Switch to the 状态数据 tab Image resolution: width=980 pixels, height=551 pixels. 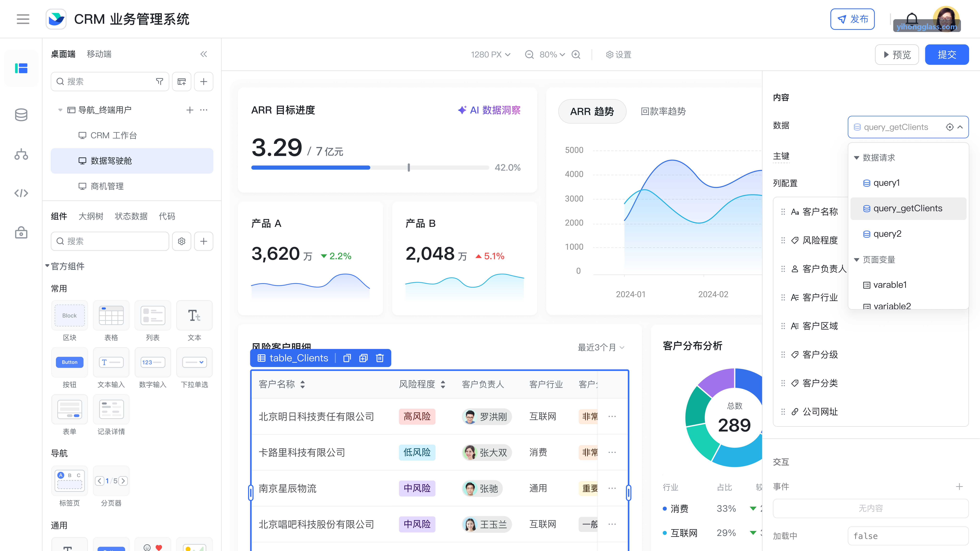pyautogui.click(x=131, y=216)
